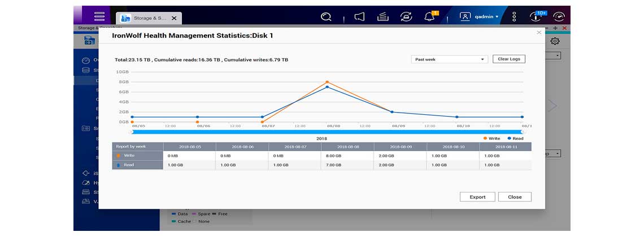
Task: Click the Export button
Action: 477,197
